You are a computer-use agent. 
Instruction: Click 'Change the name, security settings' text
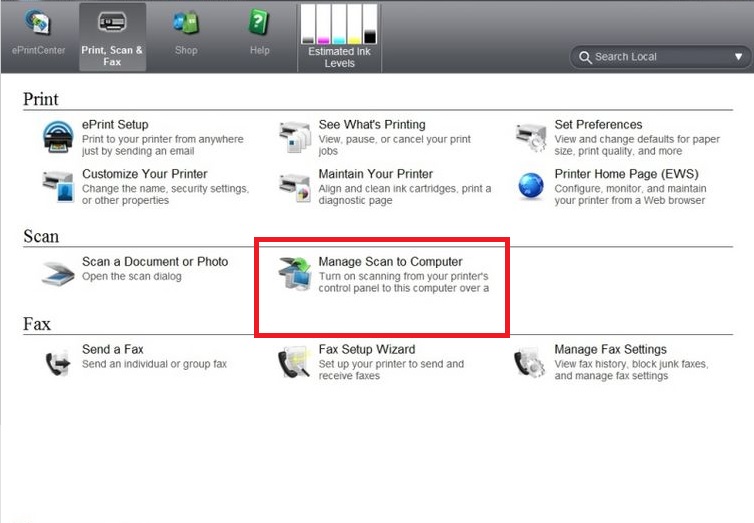click(x=165, y=195)
